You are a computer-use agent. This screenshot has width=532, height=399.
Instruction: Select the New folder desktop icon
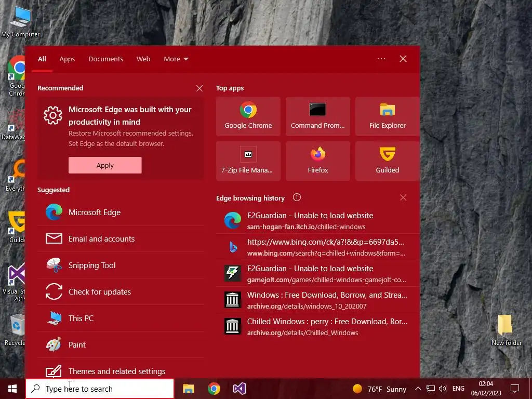click(506, 330)
